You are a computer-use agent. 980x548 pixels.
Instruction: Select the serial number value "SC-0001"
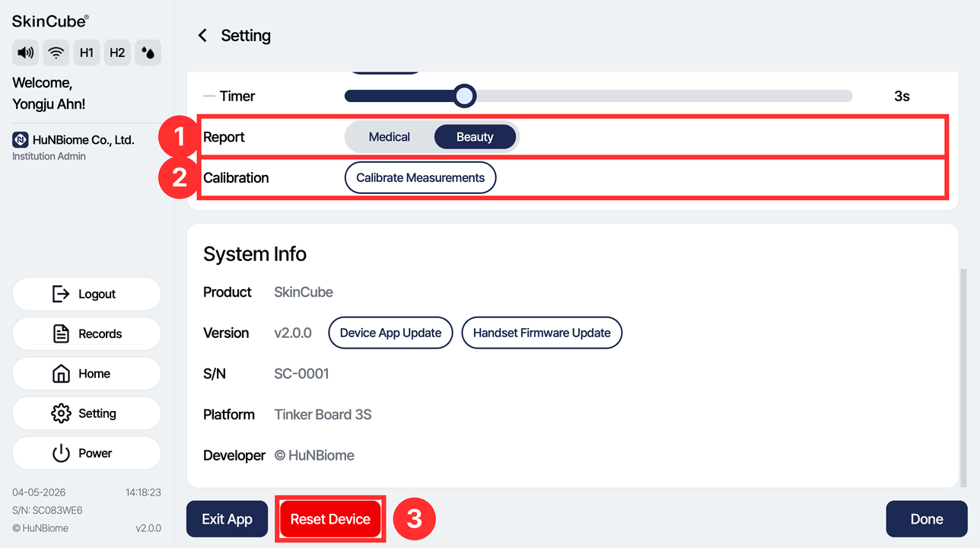301,374
